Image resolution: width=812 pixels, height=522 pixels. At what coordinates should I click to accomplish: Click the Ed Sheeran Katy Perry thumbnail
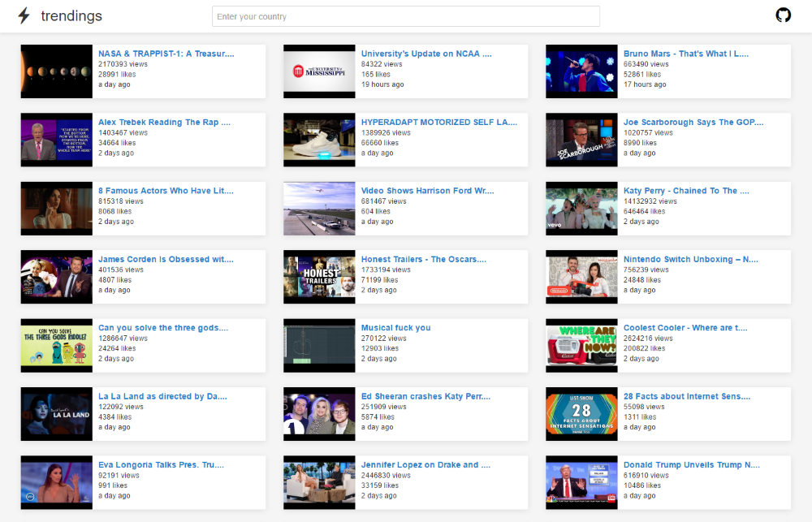coord(319,414)
